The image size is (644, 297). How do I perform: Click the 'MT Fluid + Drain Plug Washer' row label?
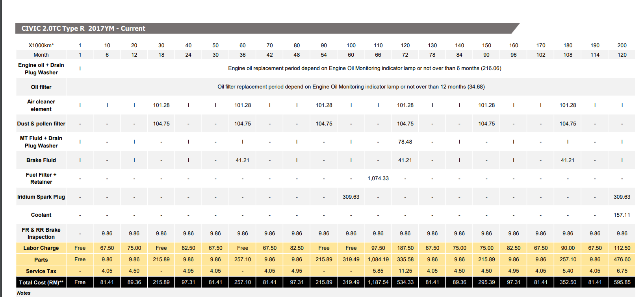click(x=41, y=142)
